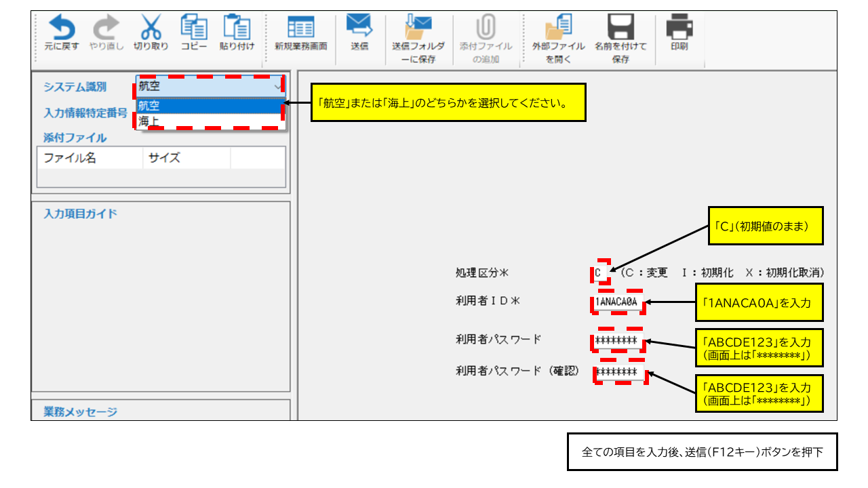The image size is (868, 488).
Task: Click the Copy (コピー) icon
Action: point(193,28)
